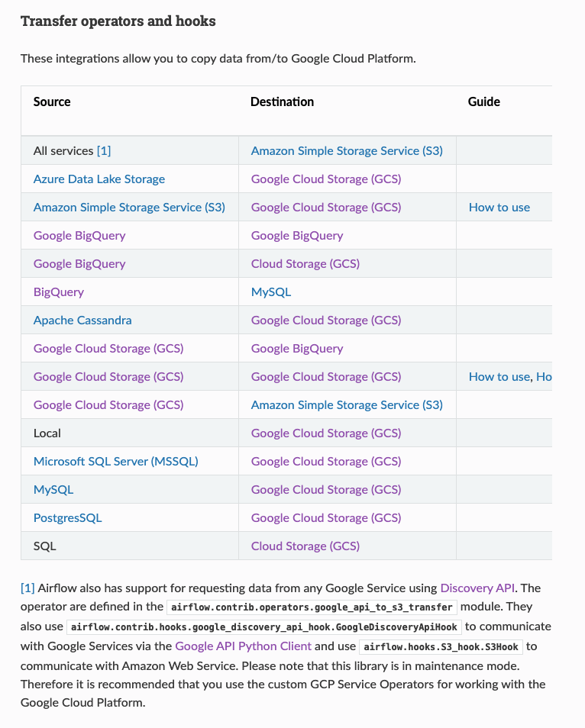This screenshot has width=585, height=728.
Task: Click How to use in the Amazon S3 source row
Action: 499,208
